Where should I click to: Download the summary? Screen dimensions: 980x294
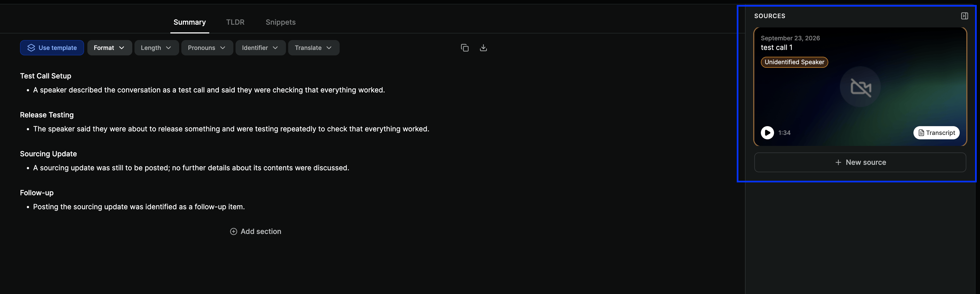(483, 48)
